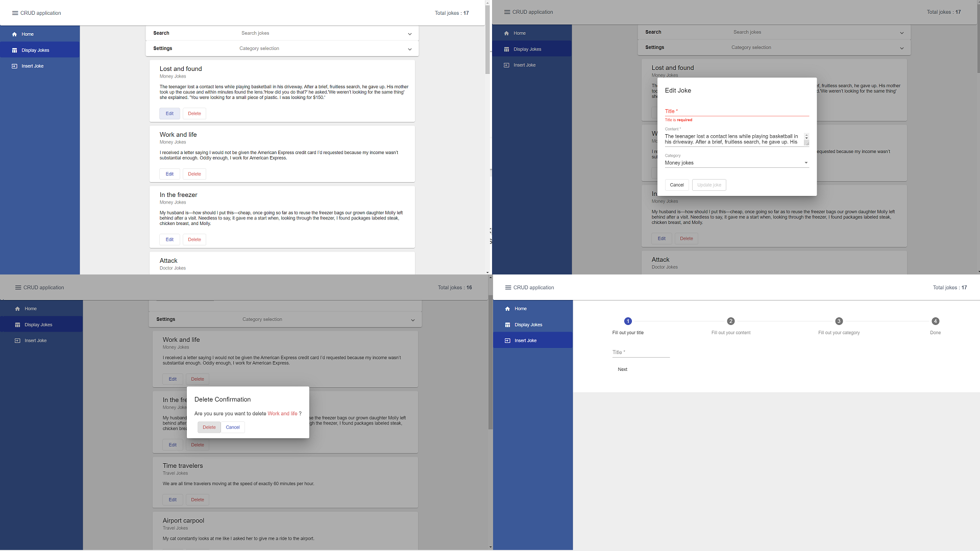Image resolution: width=980 pixels, height=551 pixels.
Task: Open Category dropdown in Edit Joke dialog
Action: pos(737,163)
